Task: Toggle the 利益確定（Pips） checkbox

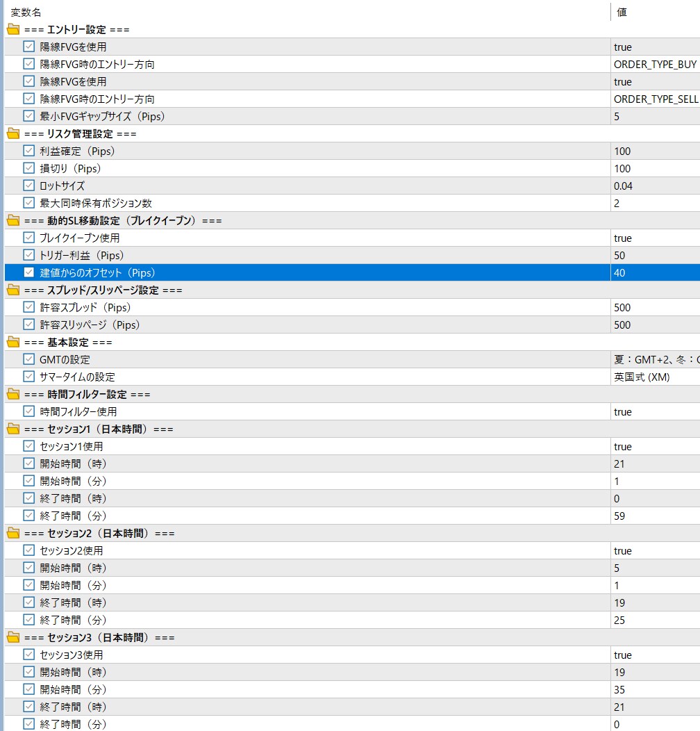Action: pos(29,151)
